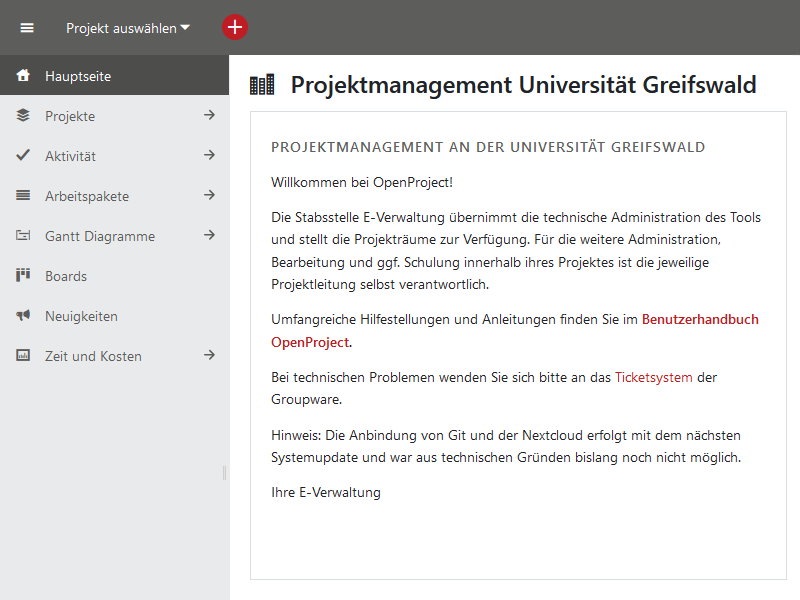Click the list icon beside Arbeitspakete
The width and height of the screenshot is (800, 600).
pos(23,195)
